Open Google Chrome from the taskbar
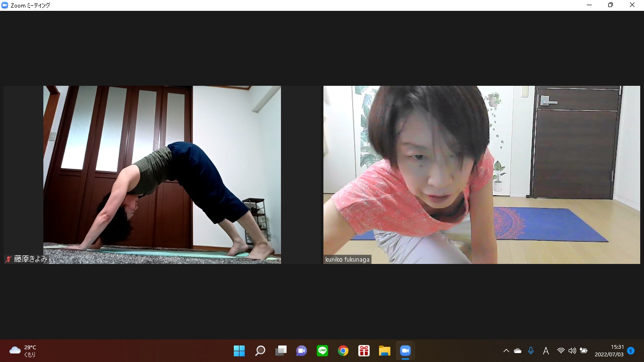This screenshot has height=362, width=644. [343, 351]
